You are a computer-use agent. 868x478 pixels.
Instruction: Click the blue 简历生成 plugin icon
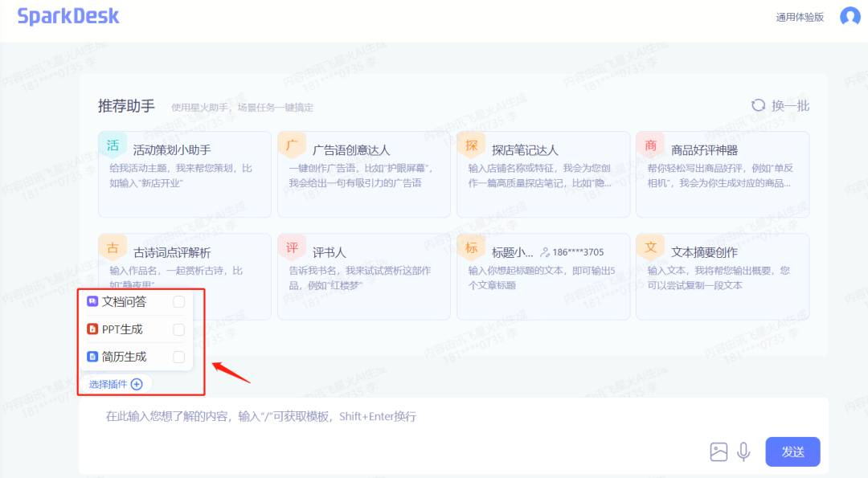point(92,357)
